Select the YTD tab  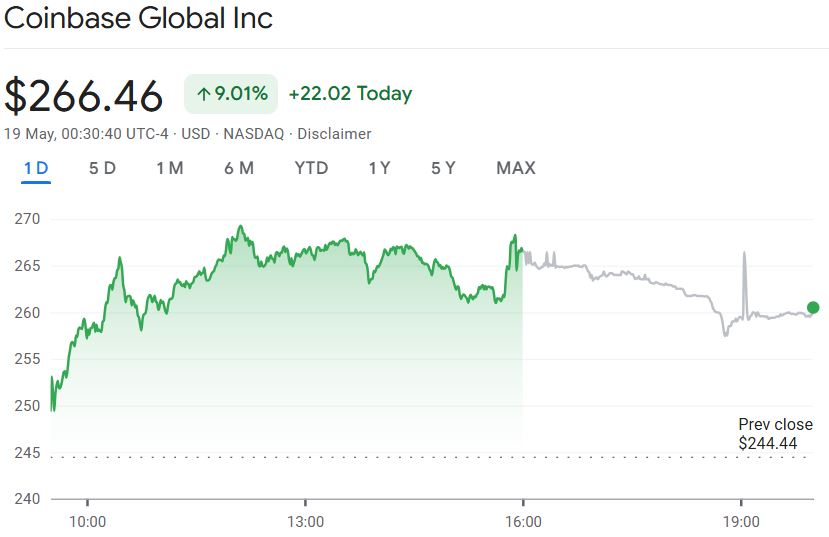point(311,168)
